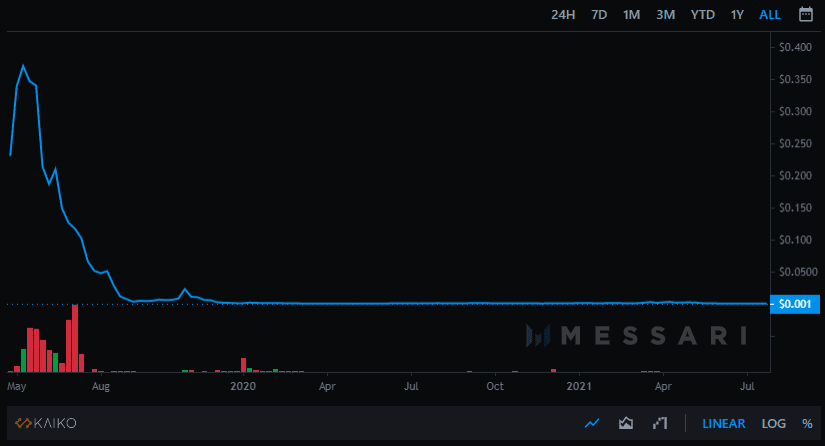The width and height of the screenshot is (825, 446).
Task: Open the Kaiko data provider logo
Action: click(x=46, y=423)
